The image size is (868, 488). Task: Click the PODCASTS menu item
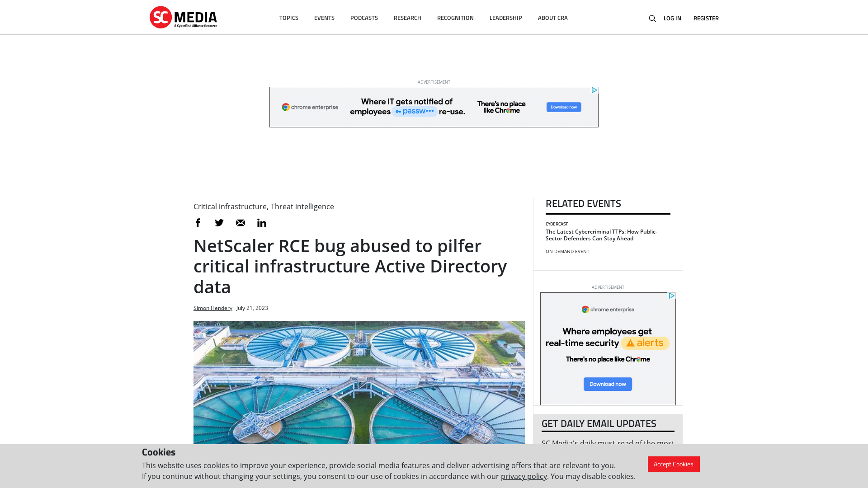(363, 17)
